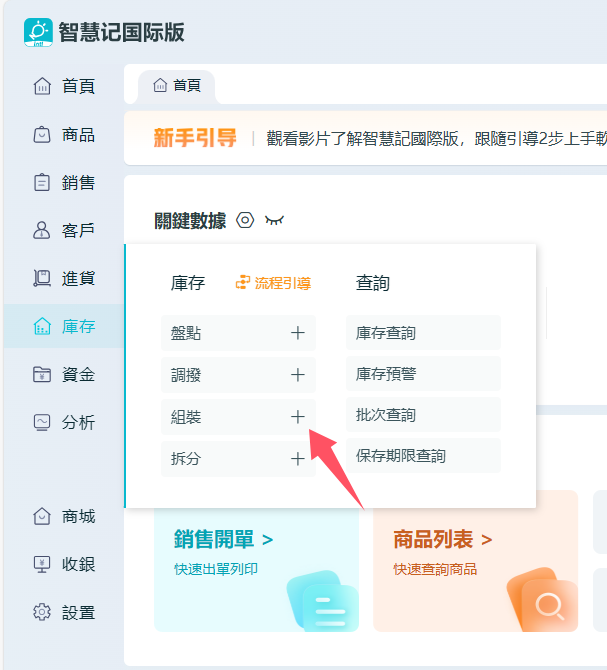
Task: Open 設置 from the sidebar
Action: [x=64, y=612]
